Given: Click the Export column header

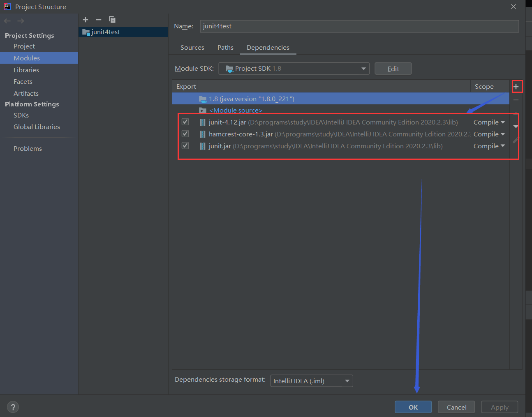Looking at the screenshot, I should 186,87.
